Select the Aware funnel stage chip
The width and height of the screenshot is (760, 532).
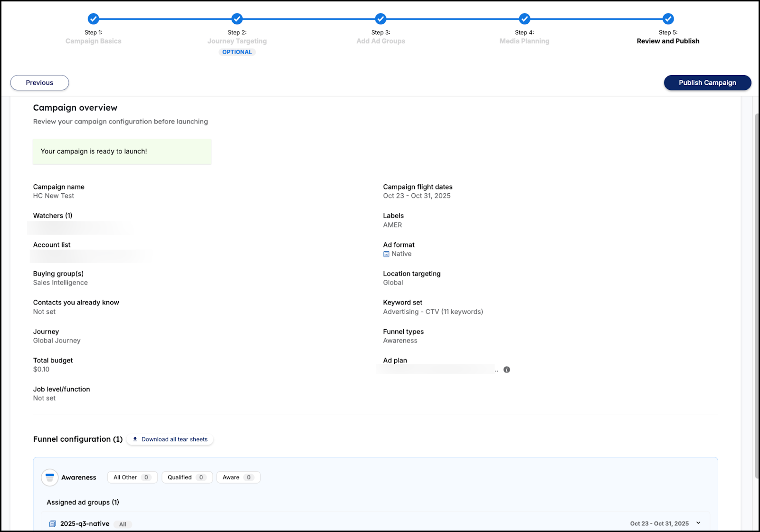(x=238, y=477)
